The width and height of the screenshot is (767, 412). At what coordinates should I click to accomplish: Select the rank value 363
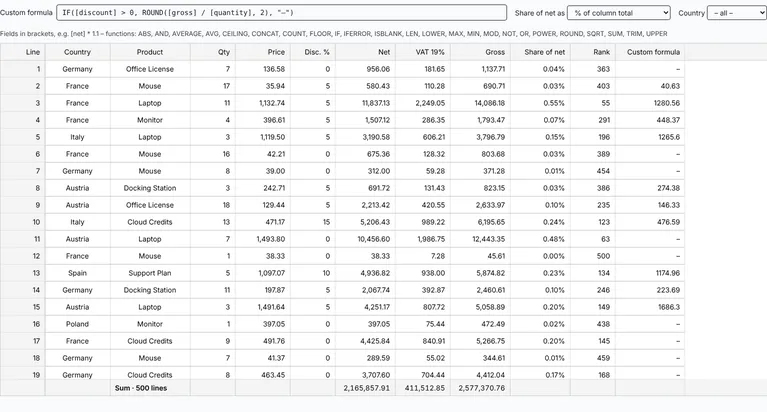tap(593, 69)
